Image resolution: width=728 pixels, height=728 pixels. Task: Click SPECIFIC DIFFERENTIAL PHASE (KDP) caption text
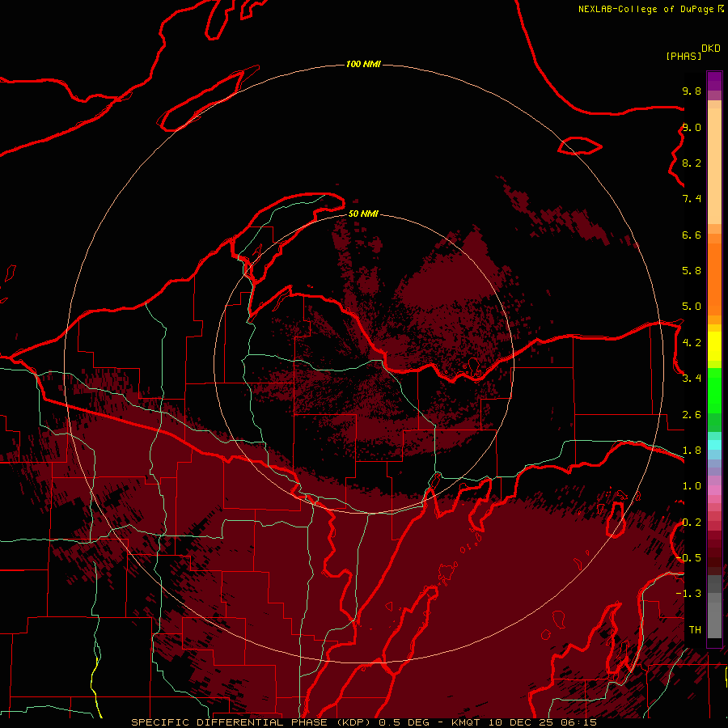click(x=252, y=722)
